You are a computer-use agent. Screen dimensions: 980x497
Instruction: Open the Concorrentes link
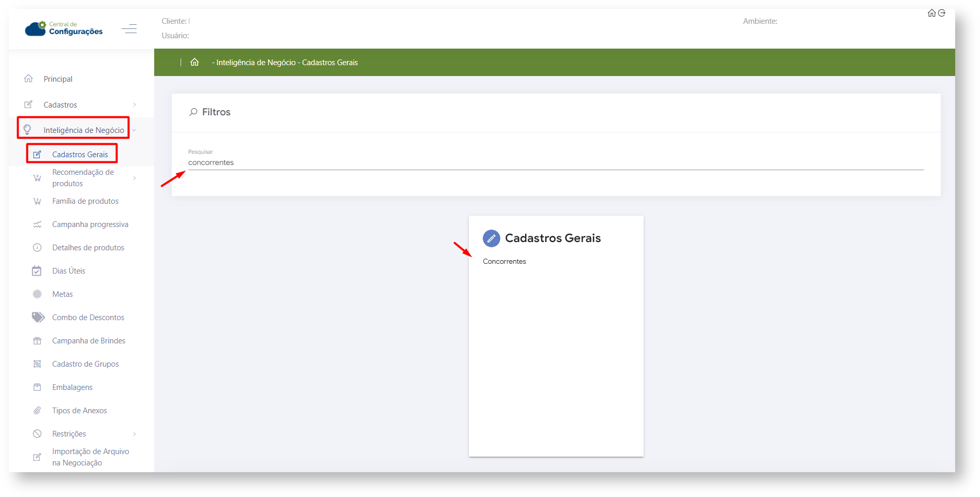coord(504,262)
